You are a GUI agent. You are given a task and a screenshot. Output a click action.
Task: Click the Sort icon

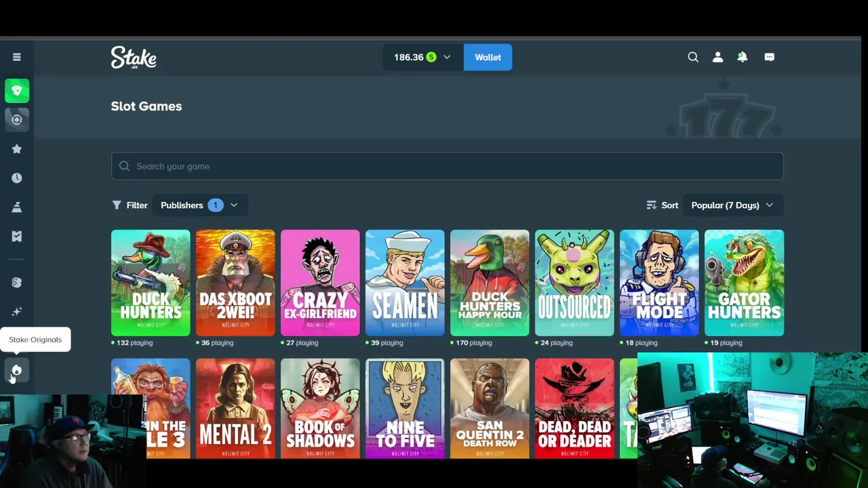coord(652,205)
